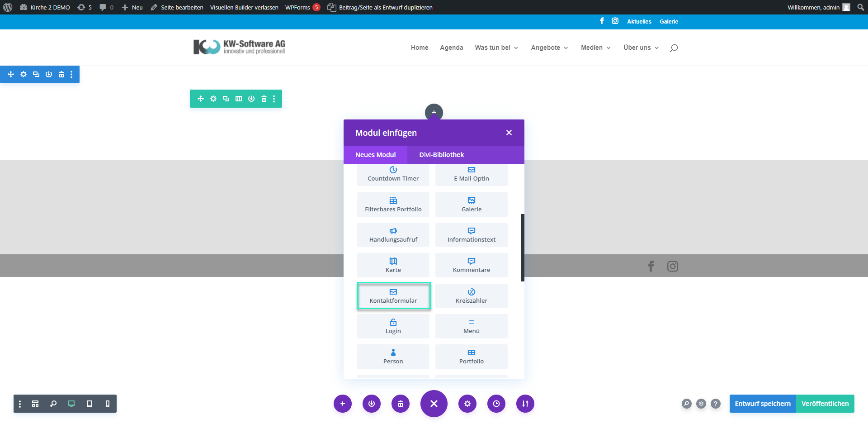Switch to the Divi-Bibliothek tab
The width and height of the screenshot is (868, 424).
[x=441, y=155]
